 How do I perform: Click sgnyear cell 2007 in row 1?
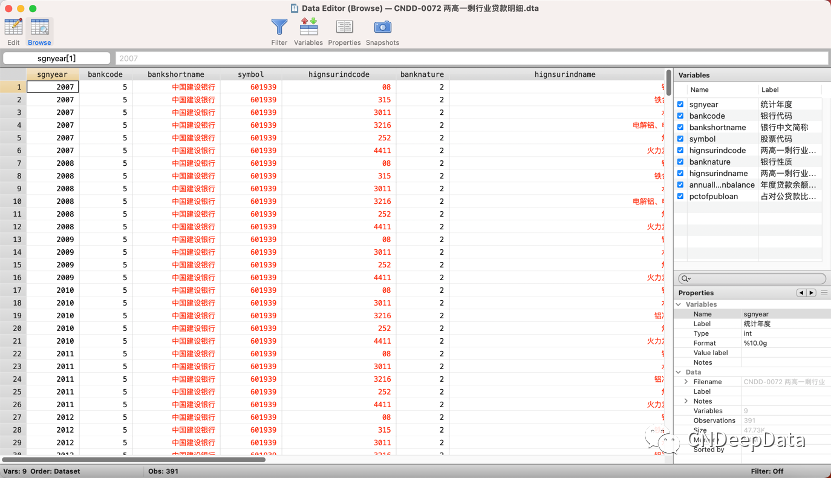coord(53,87)
